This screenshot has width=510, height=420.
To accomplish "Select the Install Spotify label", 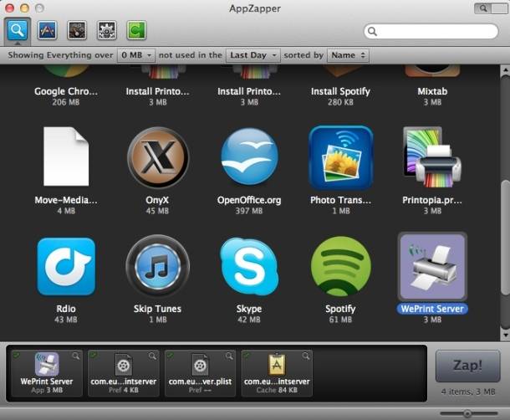I will [340, 91].
